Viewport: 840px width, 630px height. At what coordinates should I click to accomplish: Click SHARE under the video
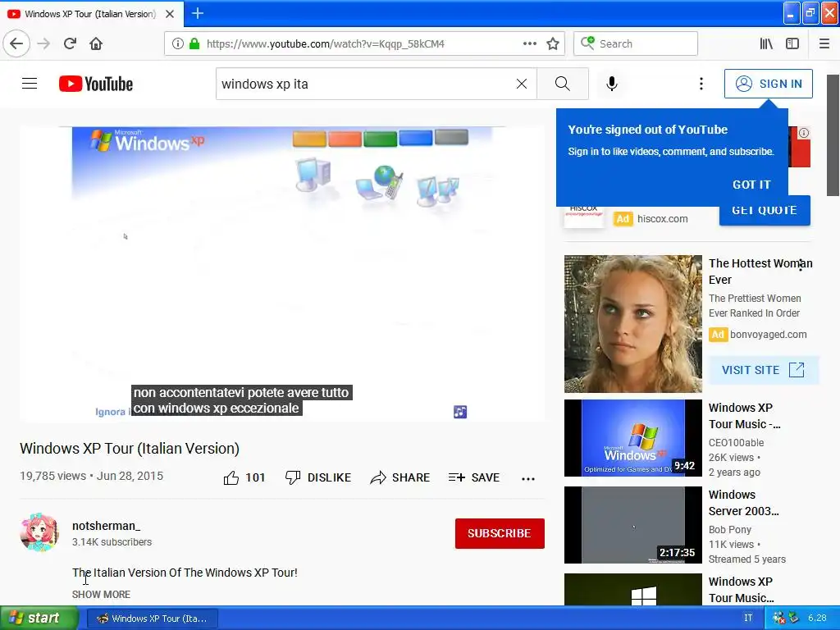coord(400,477)
